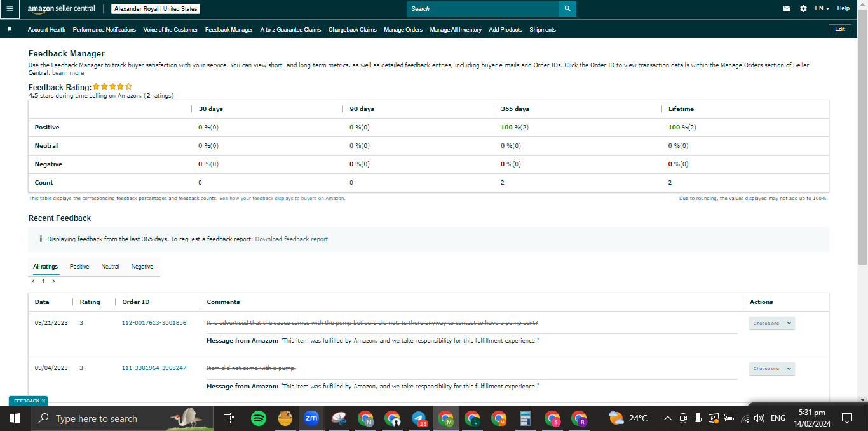Click the Help link at top right

point(843,8)
